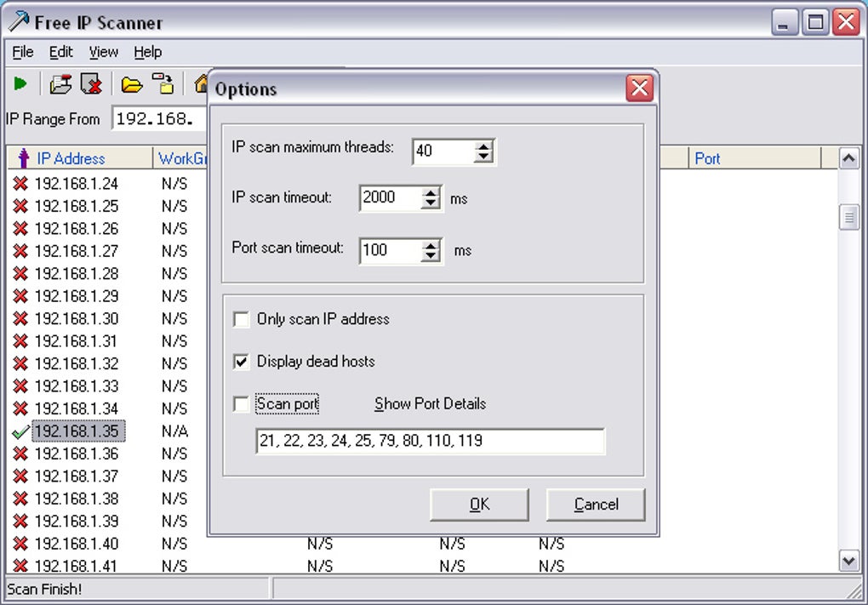Click the results list scrollbar down arrow

pyautogui.click(x=848, y=562)
